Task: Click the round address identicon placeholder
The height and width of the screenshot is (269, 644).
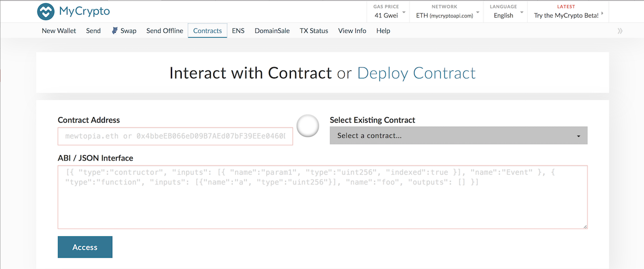Action: tap(308, 126)
